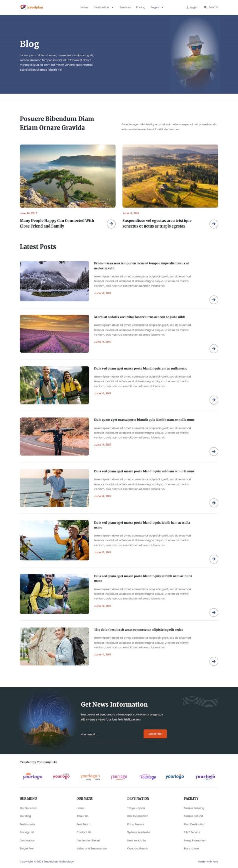238x868 pixels.
Task: Open the Our Blog footer link
Action: 25,816
